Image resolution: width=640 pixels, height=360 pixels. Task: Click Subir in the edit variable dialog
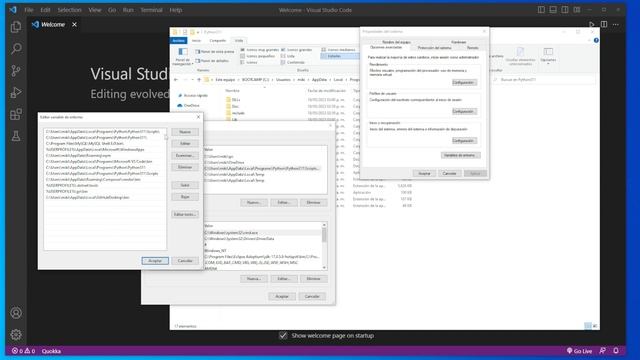185,185
